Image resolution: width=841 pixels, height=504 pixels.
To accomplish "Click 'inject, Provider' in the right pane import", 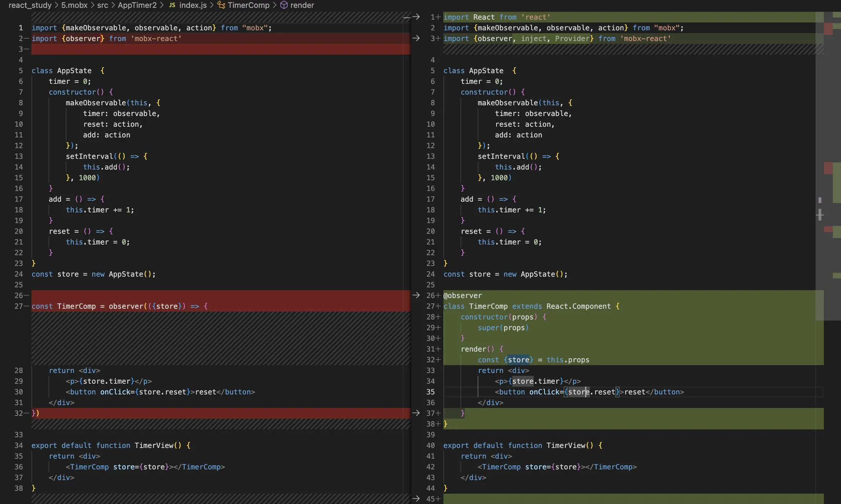I will [555, 39].
